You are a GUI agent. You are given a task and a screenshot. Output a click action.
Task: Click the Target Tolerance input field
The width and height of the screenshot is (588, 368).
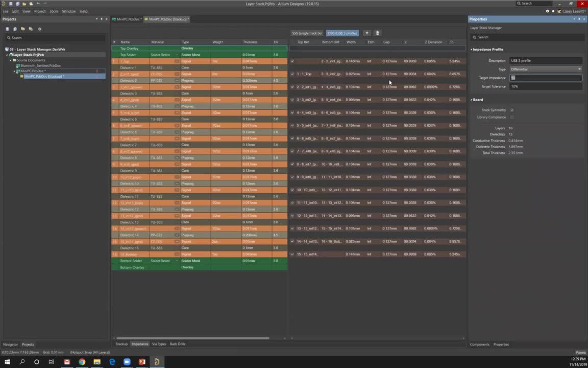(x=546, y=86)
